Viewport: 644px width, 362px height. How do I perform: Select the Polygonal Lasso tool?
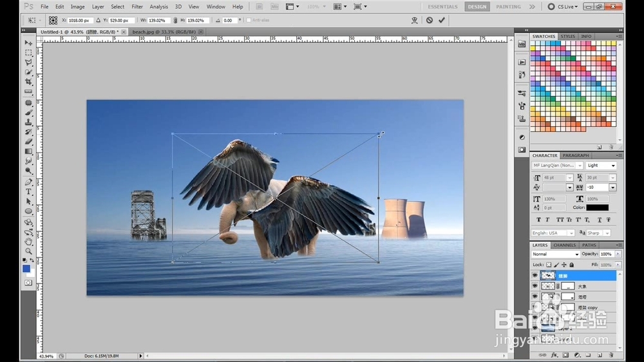click(x=28, y=62)
